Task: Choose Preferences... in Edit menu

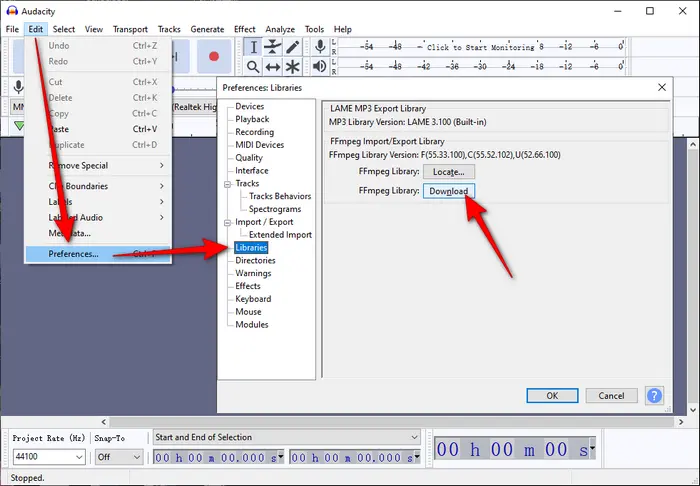Action: point(98,254)
